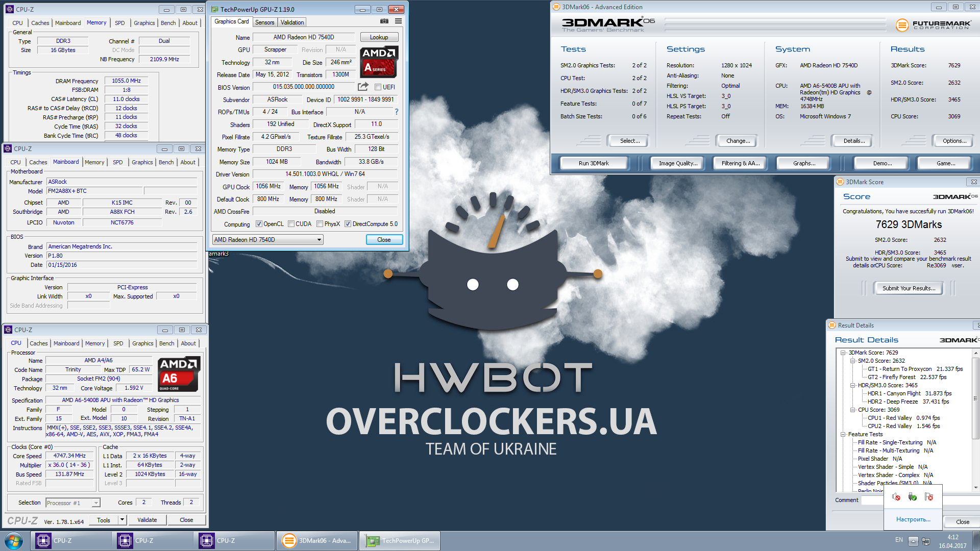The image size is (980, 551).
Task: Click Настроить link in tray popup
Action: click(913, 519)
